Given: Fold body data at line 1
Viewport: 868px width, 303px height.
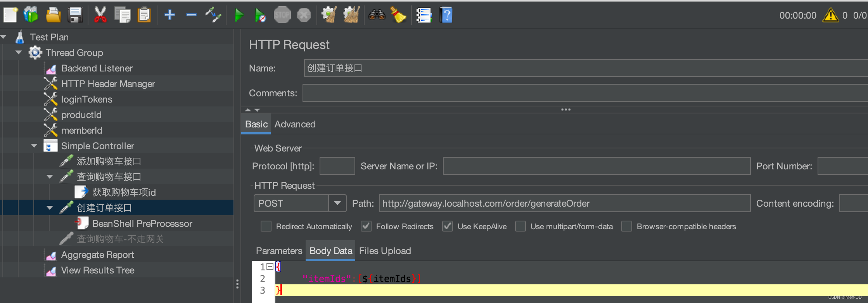Looking at the screenshot, I should [x=270, y=266].
